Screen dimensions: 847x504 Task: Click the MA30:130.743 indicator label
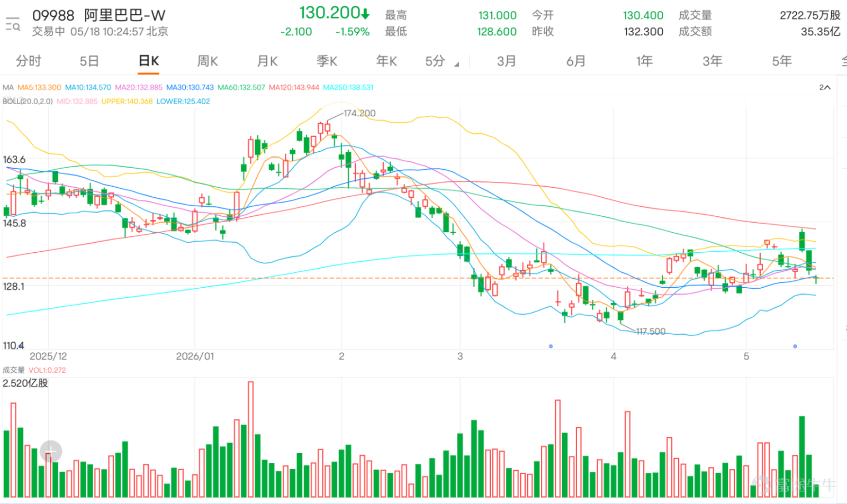click(x=190, y=87)
